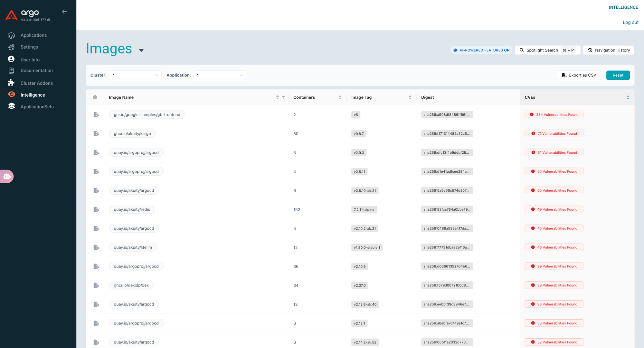Go to ApplicationSets in the sidebar
644x348 pixels.
37,107
